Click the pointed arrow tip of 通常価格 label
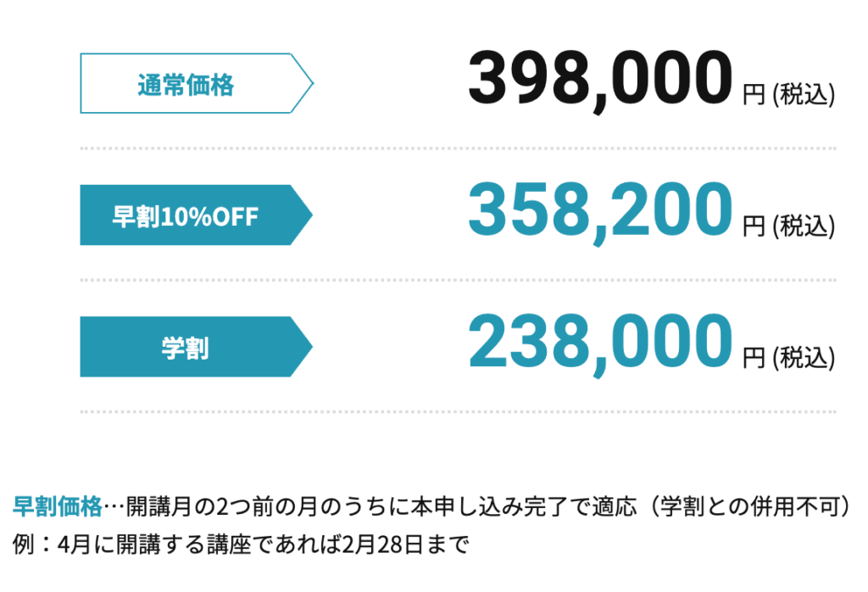This screenshot has width=868, height=592. pos(303,83)
